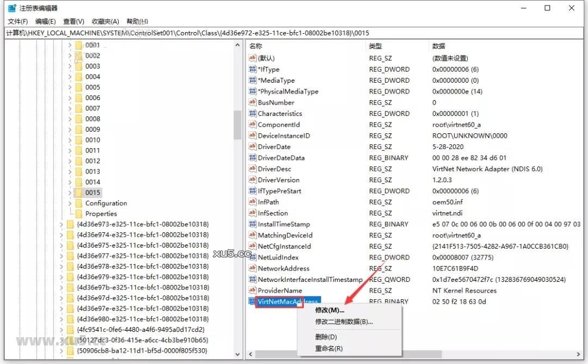Expand the 0014 tree node

coord(70,182)
